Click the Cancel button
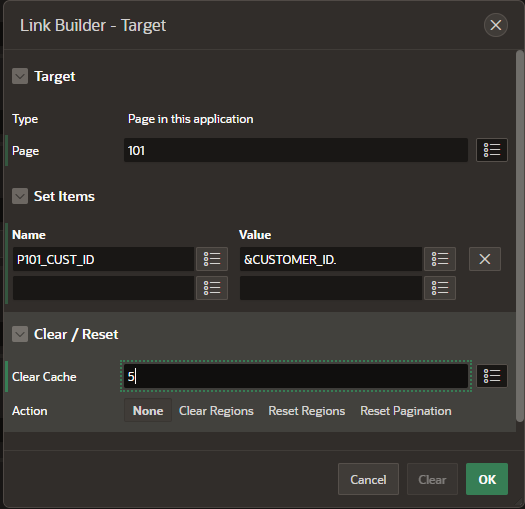Image resolution: width=525 pixels, height=509 pixels. [368, 479]
